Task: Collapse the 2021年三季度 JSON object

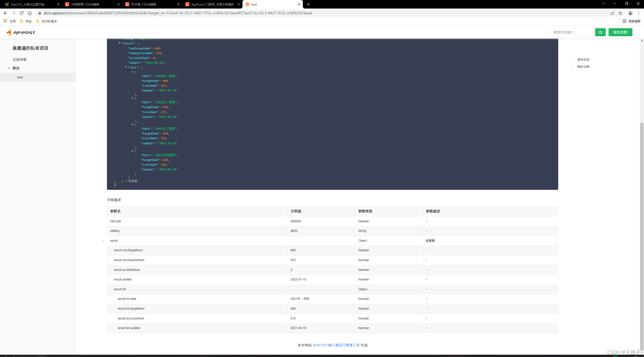Action: [x=132, y=125]
